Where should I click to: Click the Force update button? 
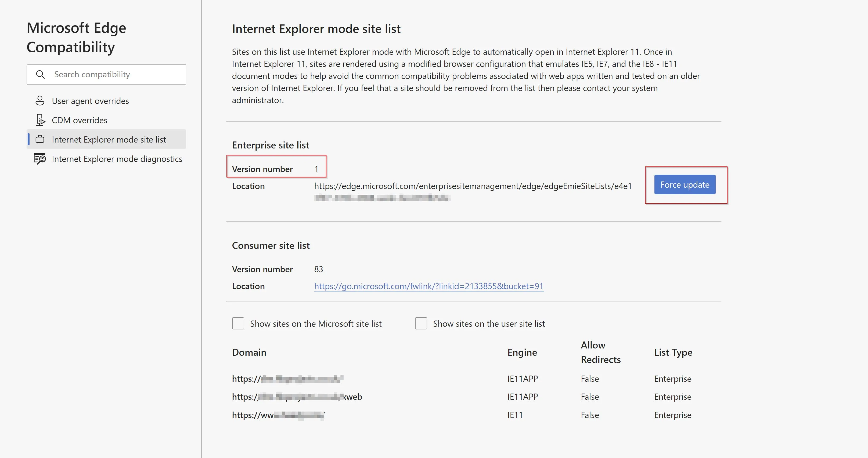coord(685,184)
